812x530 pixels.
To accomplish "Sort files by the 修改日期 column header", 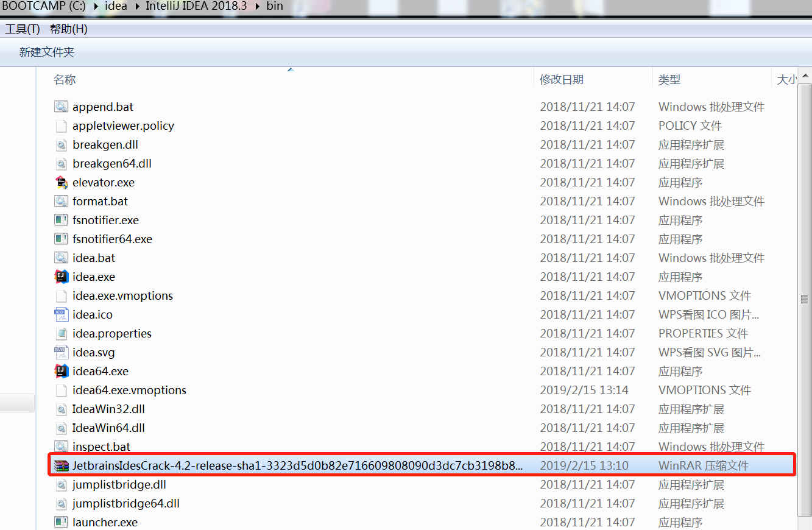I will [562, 80].
